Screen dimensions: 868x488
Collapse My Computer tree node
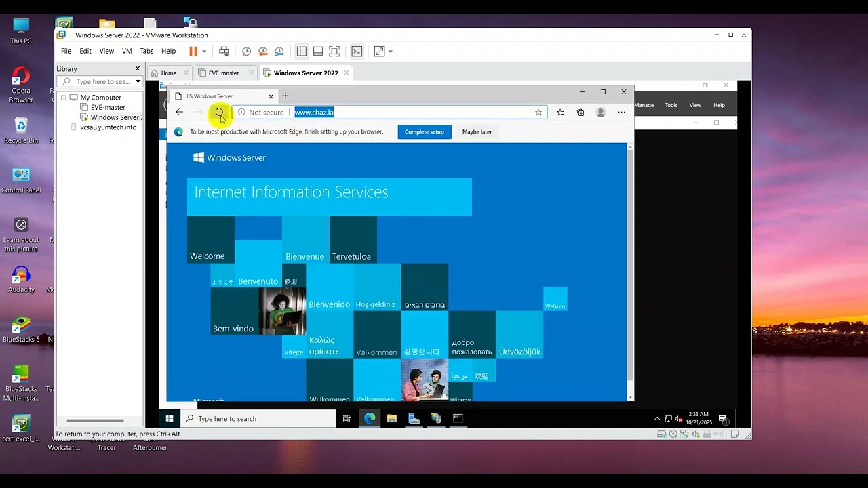click(64, 98)
